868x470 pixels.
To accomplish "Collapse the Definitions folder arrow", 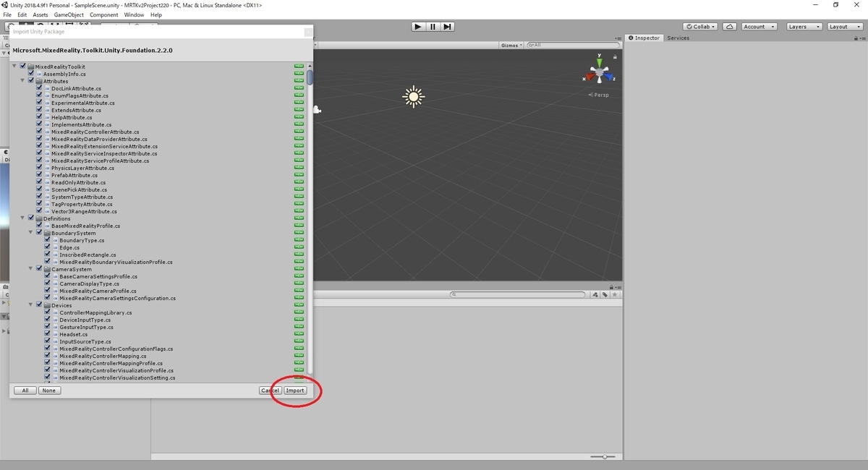I will (22, 218).
